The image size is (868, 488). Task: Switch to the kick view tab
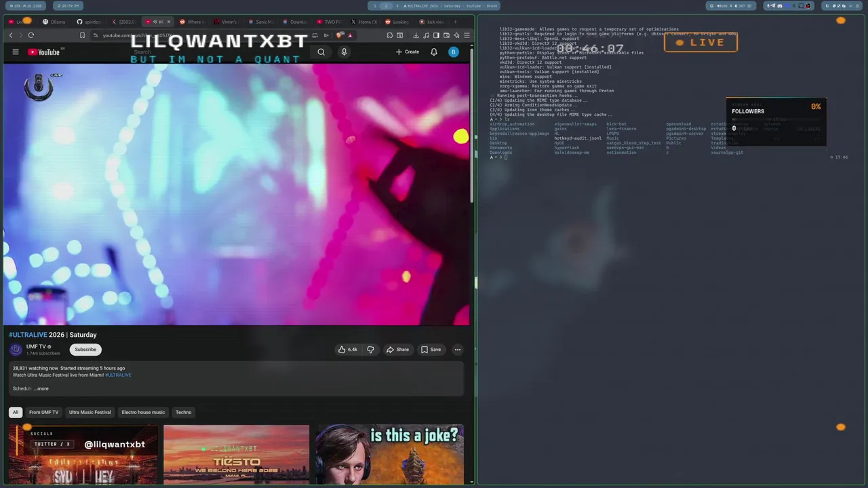pos(431,22)
